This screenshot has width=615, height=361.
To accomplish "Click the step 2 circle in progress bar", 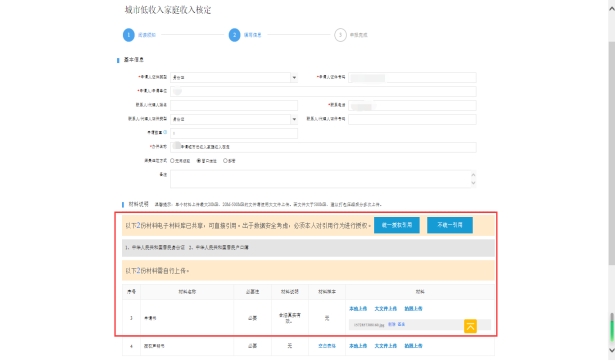I will pos(235,35).
